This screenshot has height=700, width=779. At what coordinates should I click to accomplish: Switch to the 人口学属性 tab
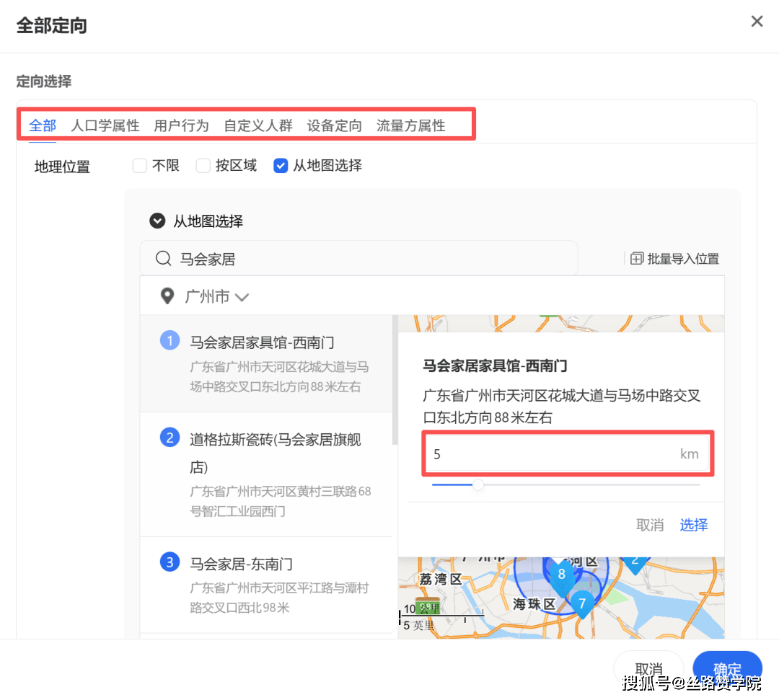click(x=105, y=125)
